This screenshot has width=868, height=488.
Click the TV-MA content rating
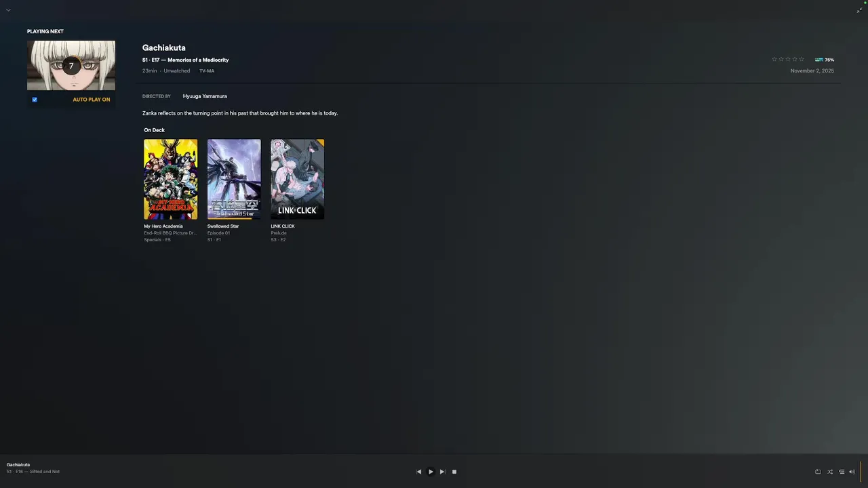point(207,71)
